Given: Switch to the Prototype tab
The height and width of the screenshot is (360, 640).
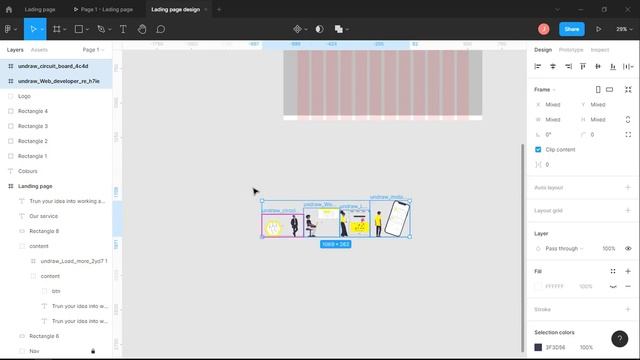Looking at the screenshot, I should (571, 50).
